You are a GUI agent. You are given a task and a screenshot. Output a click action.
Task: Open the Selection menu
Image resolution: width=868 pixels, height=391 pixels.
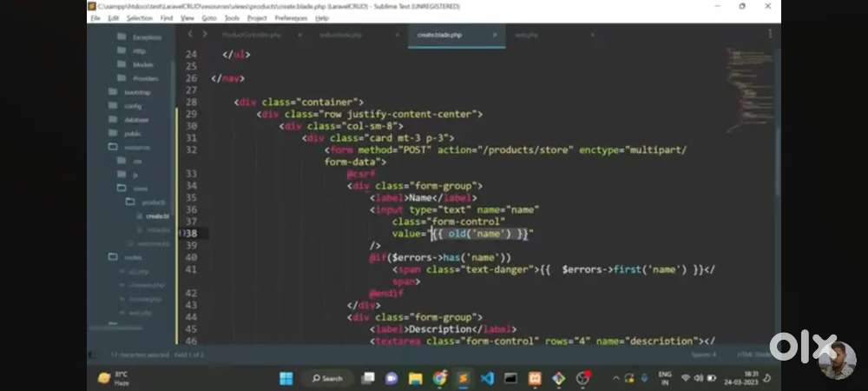(x=139, y=17)
